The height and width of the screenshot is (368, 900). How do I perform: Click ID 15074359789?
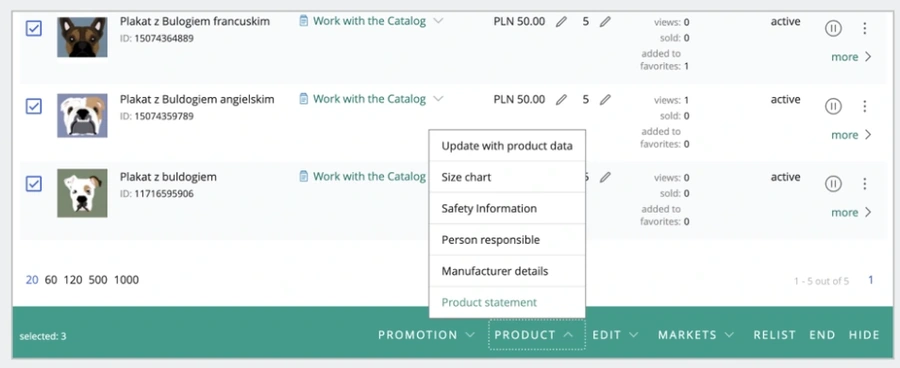pos(157,116)
